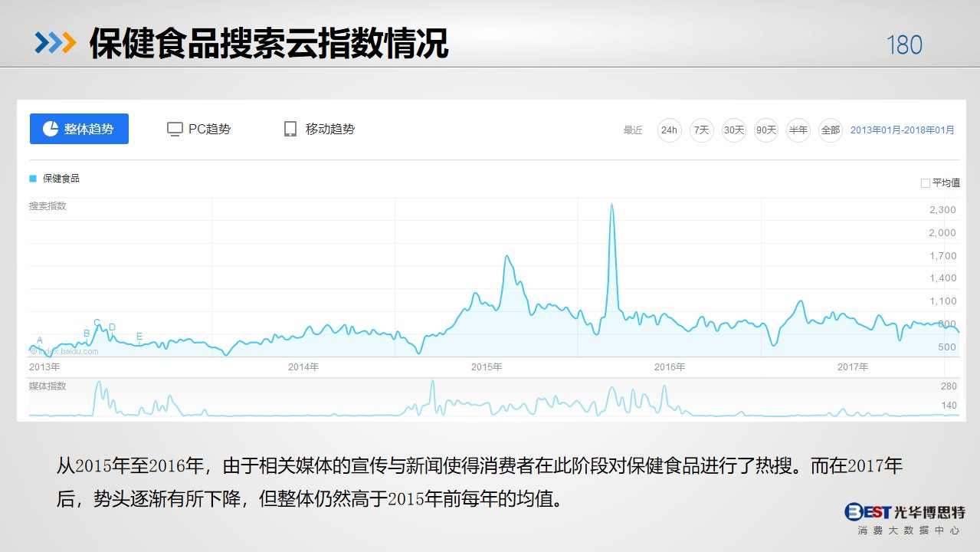The width and height of the screenshot is (980, 552).
Task: Toggle the 保健食品 legend blue square
Action: point(33,179)
